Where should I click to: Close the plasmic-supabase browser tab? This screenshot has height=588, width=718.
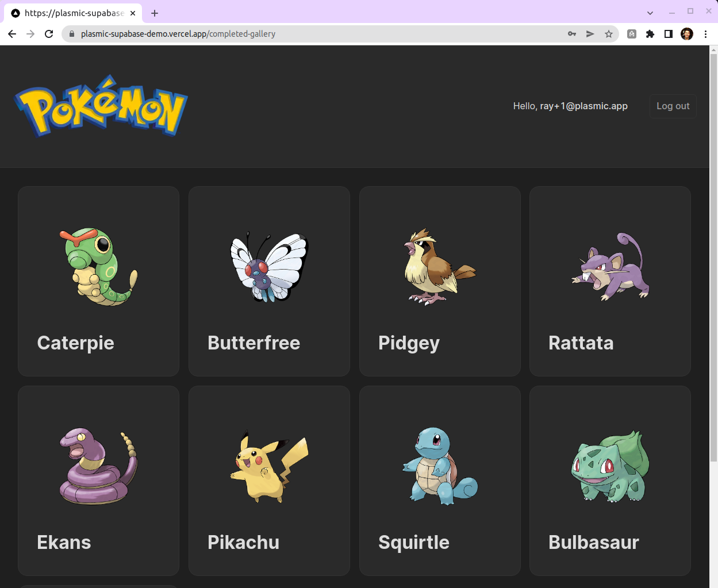click(x=133, y=13)
